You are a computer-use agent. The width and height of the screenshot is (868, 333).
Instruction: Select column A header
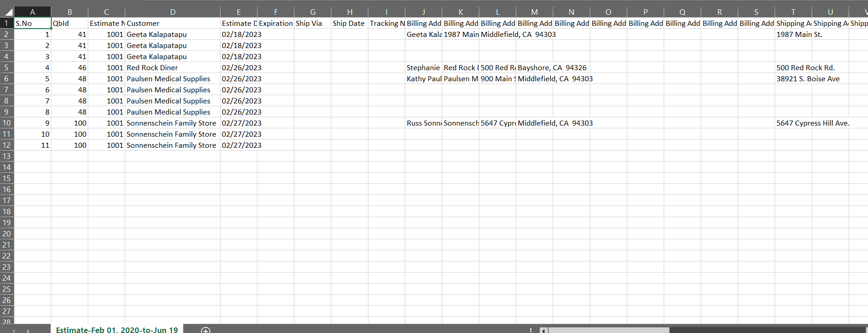click(x=32, y=12)
